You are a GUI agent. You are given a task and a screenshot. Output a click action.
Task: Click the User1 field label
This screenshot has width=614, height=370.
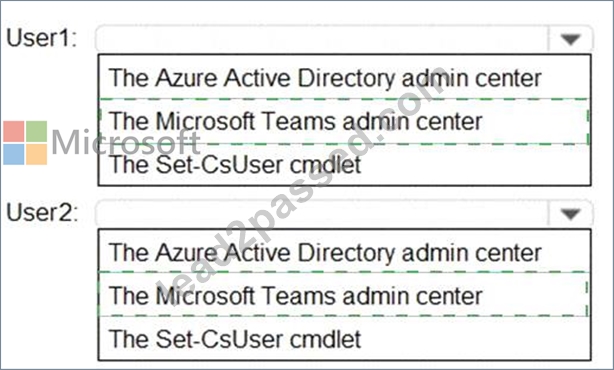(x=42, y=38)
